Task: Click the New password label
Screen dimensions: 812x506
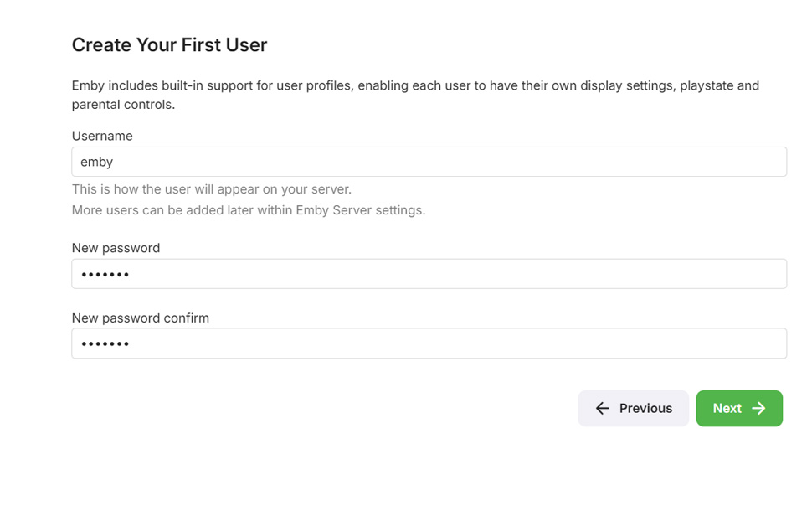Action: (x=116, y=248)
